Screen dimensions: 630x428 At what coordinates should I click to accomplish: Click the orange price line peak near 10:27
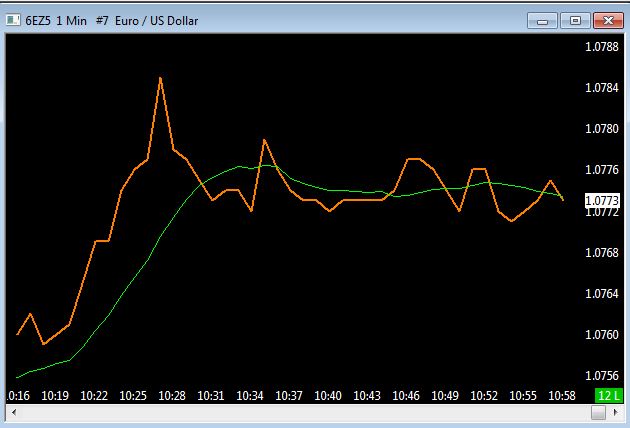tap(160, 78)
